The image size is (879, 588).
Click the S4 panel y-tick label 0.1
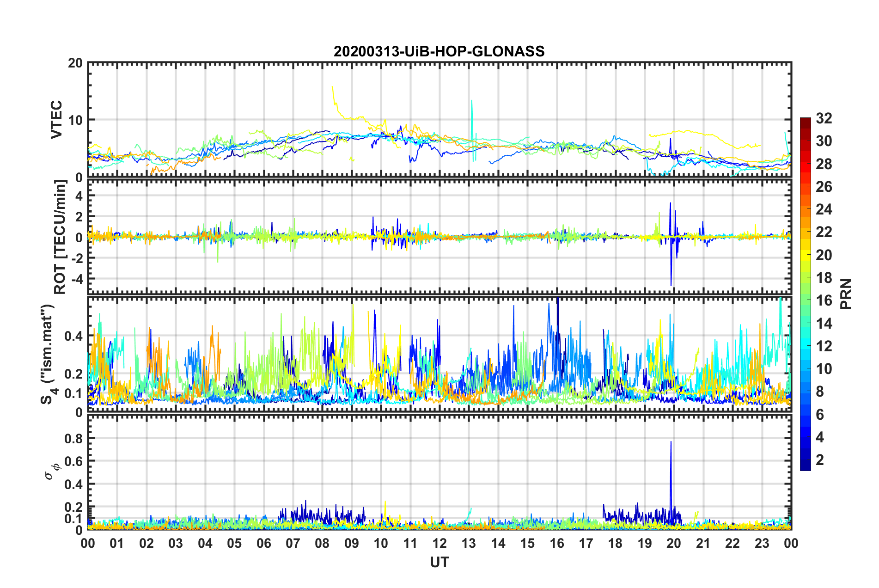73,393
